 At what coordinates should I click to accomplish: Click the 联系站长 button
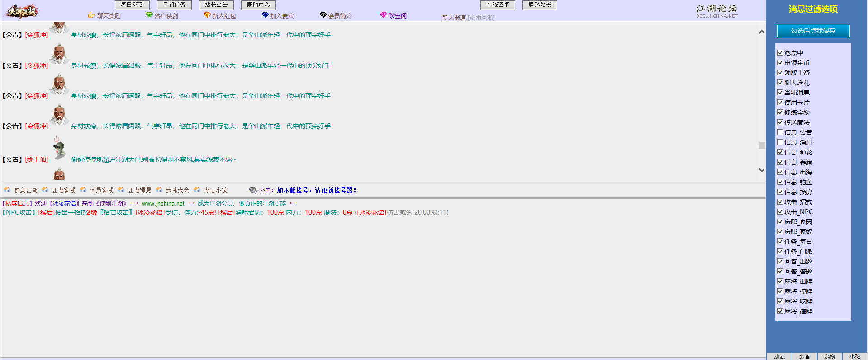(540, 5)
